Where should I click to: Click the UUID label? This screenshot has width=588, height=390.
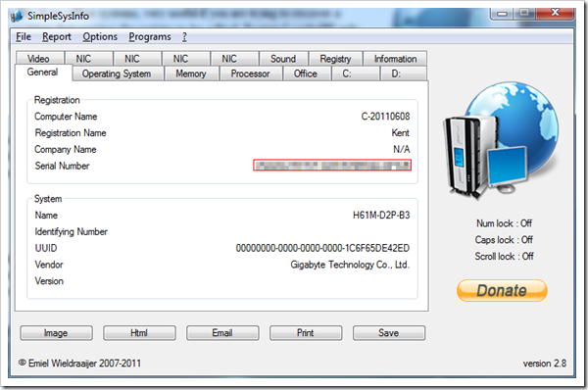click(46, 248)
